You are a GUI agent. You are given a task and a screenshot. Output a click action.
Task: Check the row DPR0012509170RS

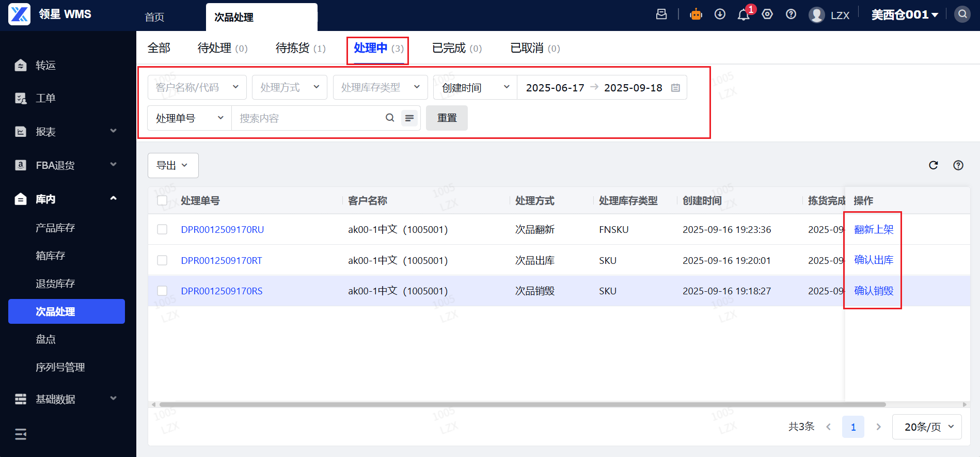pos(162,291)
